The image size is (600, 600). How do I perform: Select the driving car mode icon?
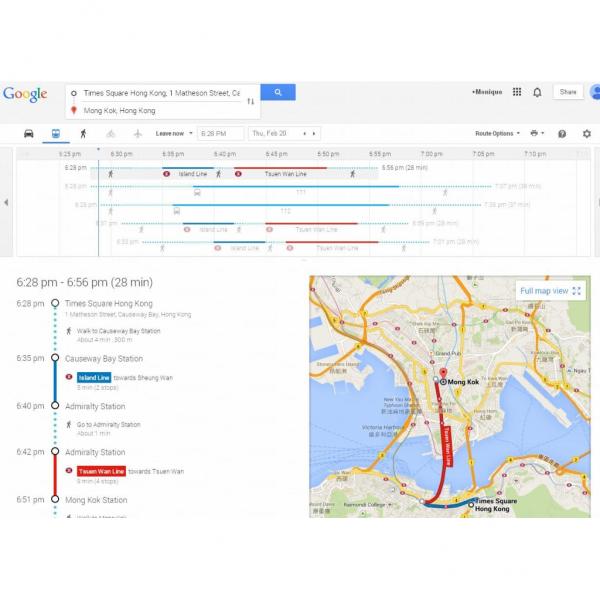[x=29, y=134]
